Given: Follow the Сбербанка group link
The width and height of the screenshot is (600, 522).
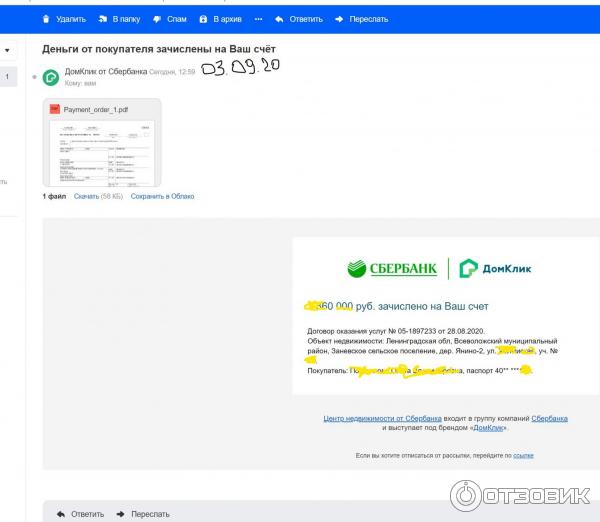Looking at the screenshot, I should pyautogui.click(x=549, y=418).
